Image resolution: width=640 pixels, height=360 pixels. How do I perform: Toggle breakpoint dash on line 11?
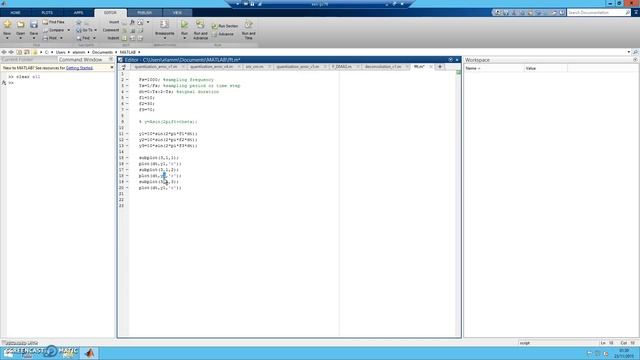tap(127, 134)
